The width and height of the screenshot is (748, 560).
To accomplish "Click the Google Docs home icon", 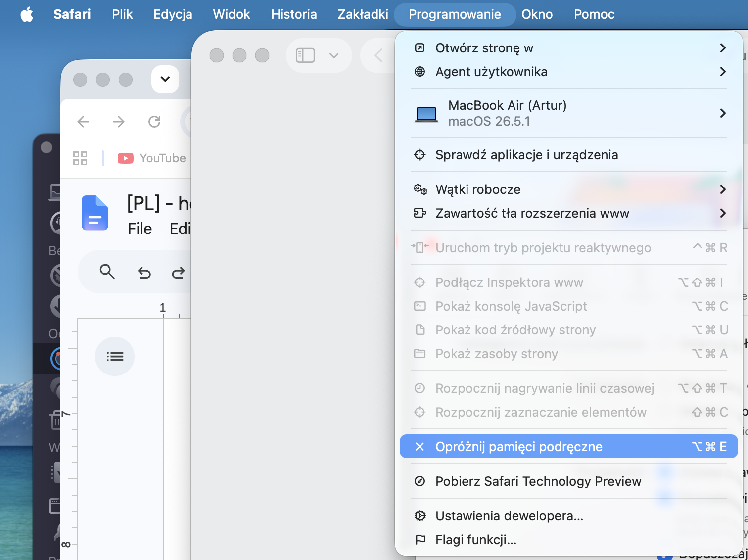I will pos(94,213).
